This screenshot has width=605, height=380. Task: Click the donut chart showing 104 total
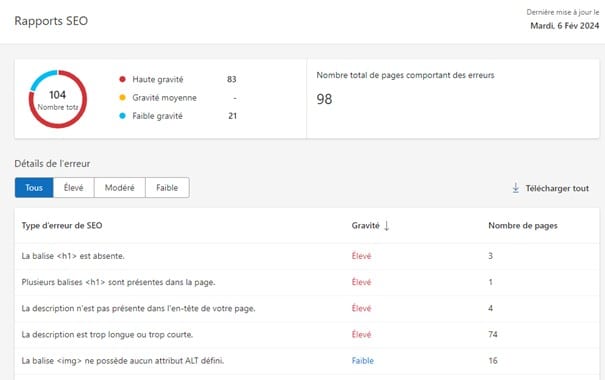(58, 99)
